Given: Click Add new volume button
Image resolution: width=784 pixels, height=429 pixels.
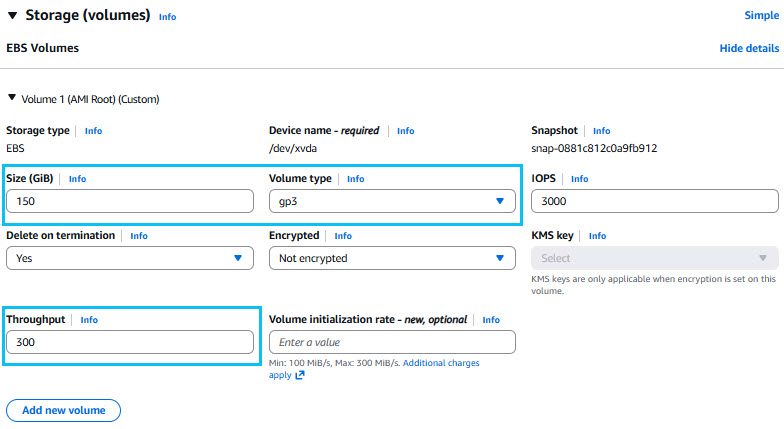Looking at the screenshot, I should click(64, 410).
